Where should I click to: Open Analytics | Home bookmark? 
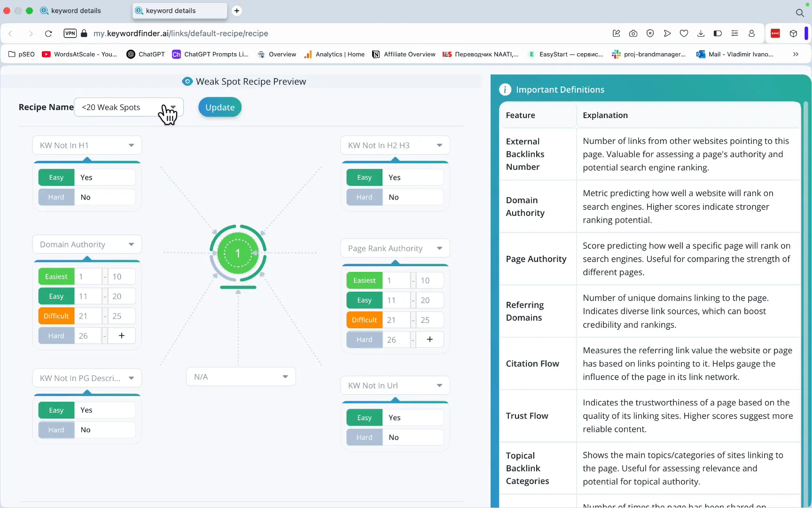coord(334,54)
